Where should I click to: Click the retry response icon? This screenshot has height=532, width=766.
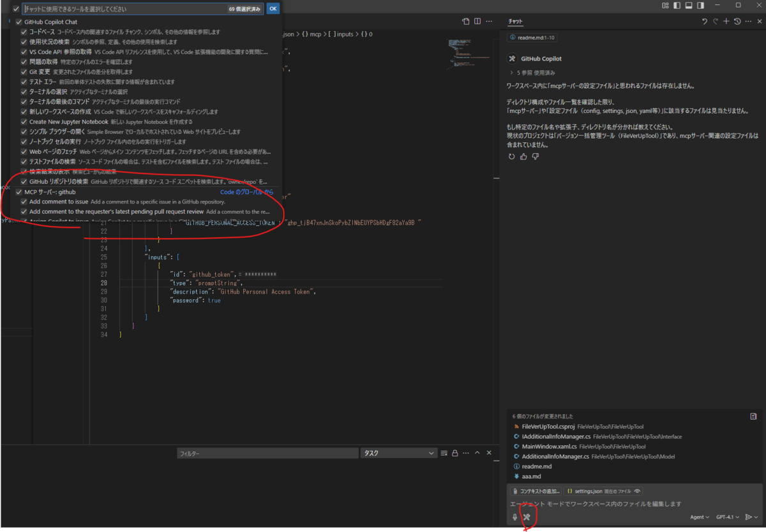512,156
